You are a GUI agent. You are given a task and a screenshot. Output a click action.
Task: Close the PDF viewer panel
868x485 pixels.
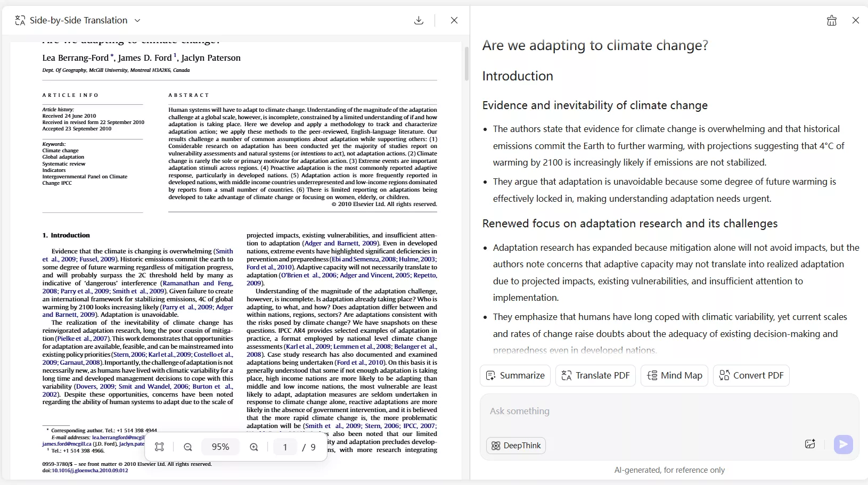[454, 20]
